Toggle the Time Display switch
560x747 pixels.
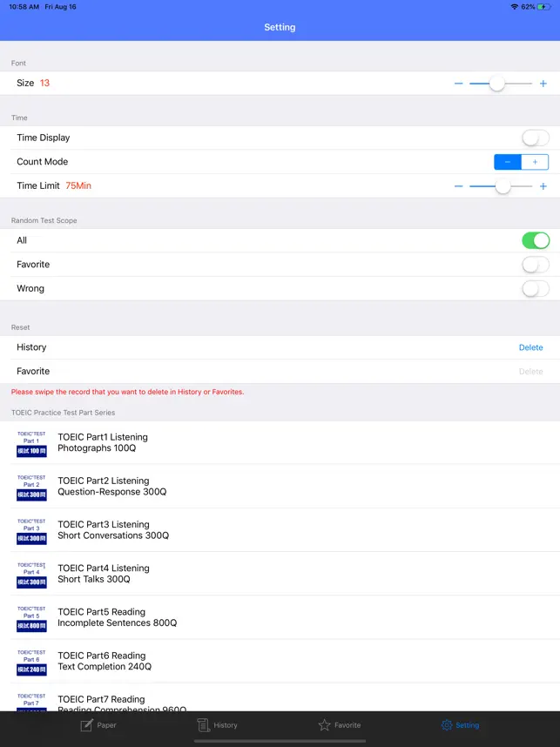pos(536,138)
